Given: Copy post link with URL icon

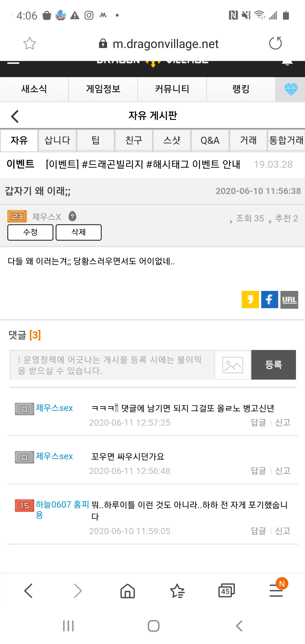Looking at the screenshot, I should (x=289, y=299).
